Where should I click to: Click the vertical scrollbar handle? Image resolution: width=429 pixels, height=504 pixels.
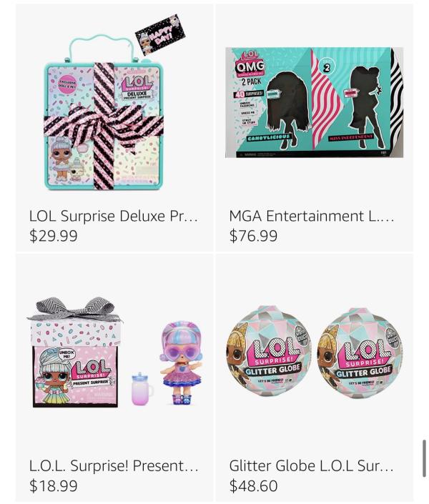424,459
